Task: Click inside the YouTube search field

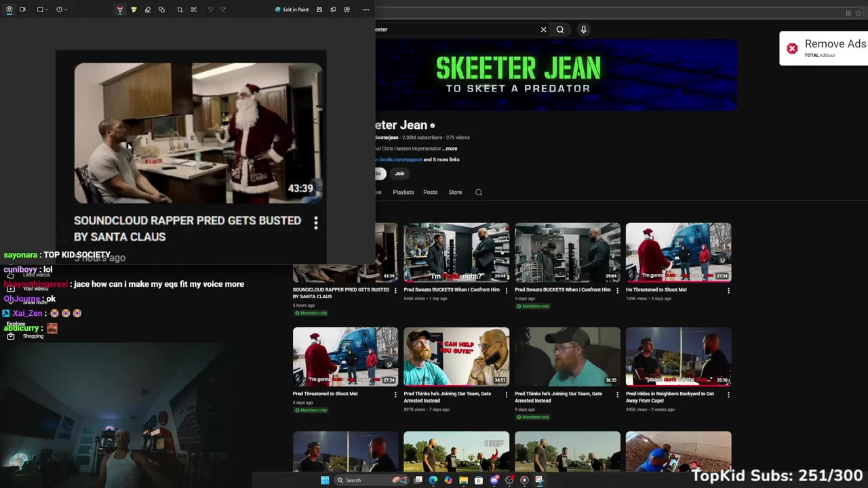Action: (458, 29)
